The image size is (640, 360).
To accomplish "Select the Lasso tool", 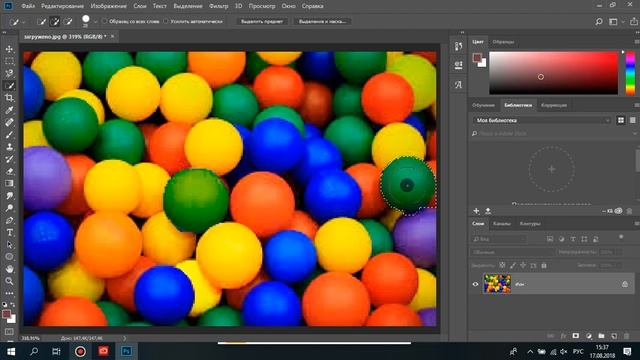I will [9, 73].
